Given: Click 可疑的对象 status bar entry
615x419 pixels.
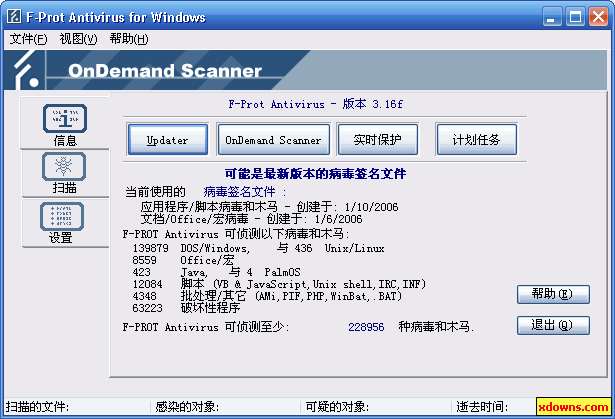Looking at the screenshot, I should pyautogui.click(x=337, y=407).
